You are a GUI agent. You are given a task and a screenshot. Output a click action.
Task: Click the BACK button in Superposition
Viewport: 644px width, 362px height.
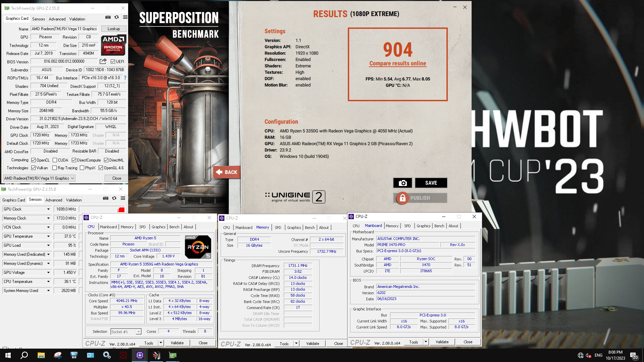pyautogui.click(x=227, y=172)
